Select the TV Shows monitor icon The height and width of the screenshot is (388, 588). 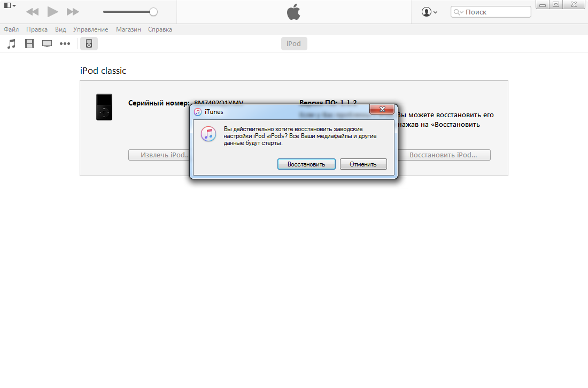[47, 44]
